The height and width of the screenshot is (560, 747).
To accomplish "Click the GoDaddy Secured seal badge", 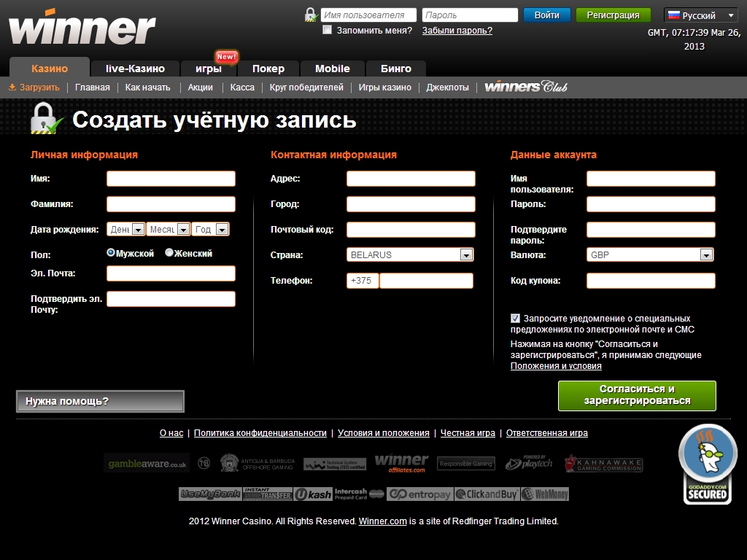I will click(x=707, y=464).
